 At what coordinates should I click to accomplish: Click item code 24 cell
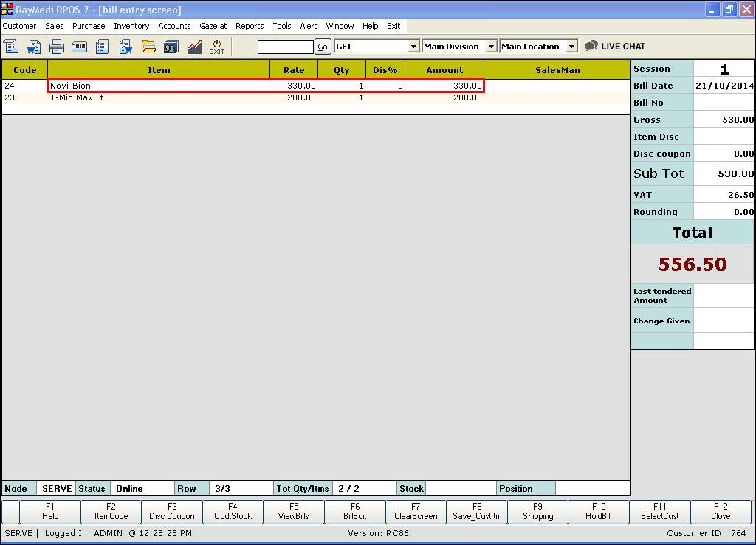24,86
